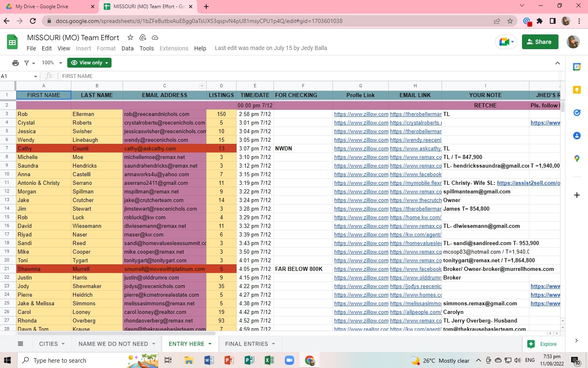Click the green Share button
This screenshot has height=368, width=588.
click(540, 42)
